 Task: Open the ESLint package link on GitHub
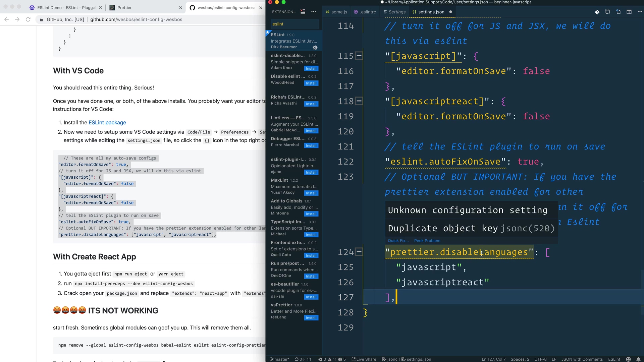pos(107,123)
